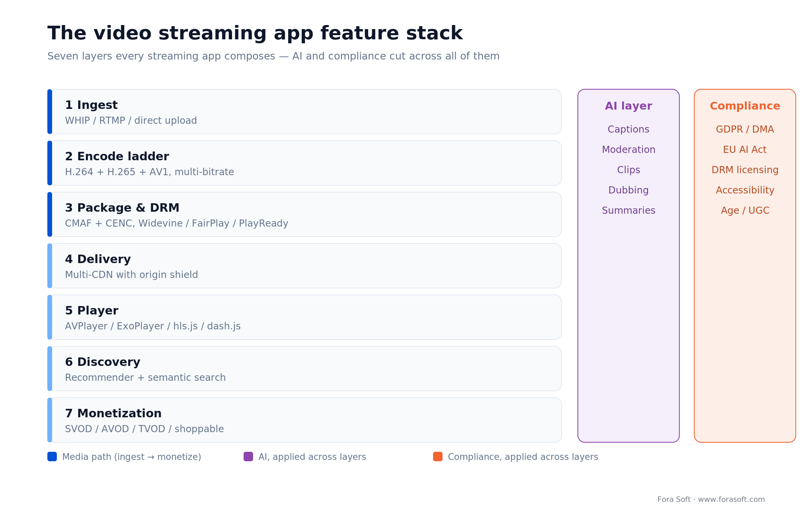Click the purple AI legend swatch
This screenshot has height=514, width=812.
coord(248,457)
